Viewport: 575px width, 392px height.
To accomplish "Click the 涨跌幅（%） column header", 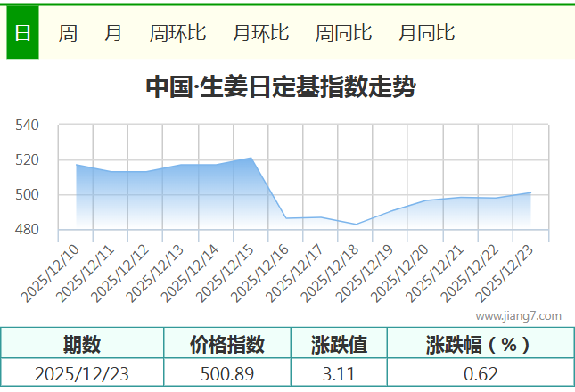I will coord(480,344).
